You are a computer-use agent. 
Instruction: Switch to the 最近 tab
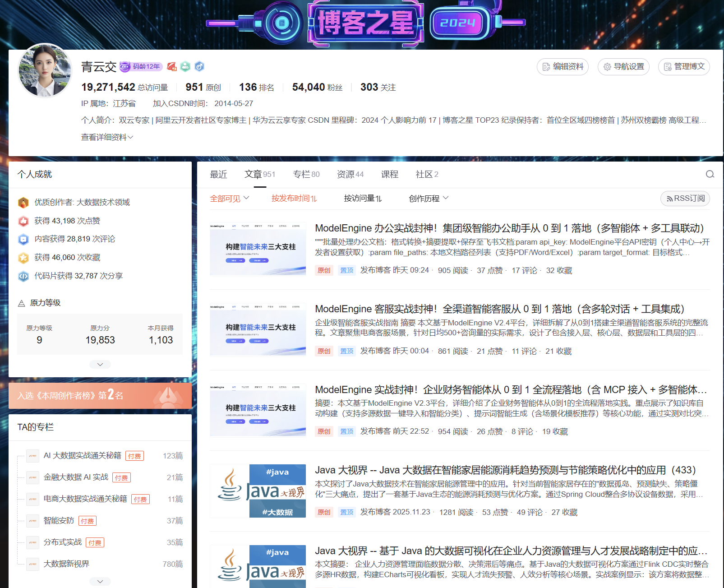pyautogui.click(x=218, y=175)
